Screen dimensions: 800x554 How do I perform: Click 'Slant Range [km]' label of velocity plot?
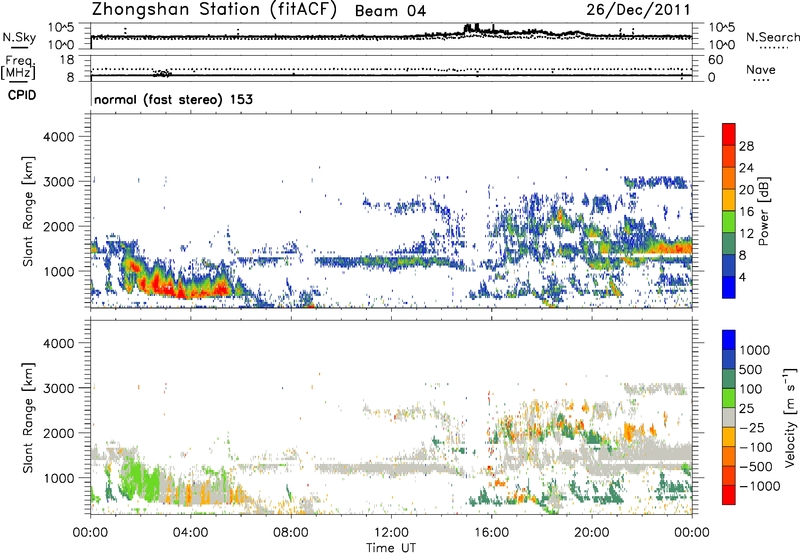coord(28,417)
